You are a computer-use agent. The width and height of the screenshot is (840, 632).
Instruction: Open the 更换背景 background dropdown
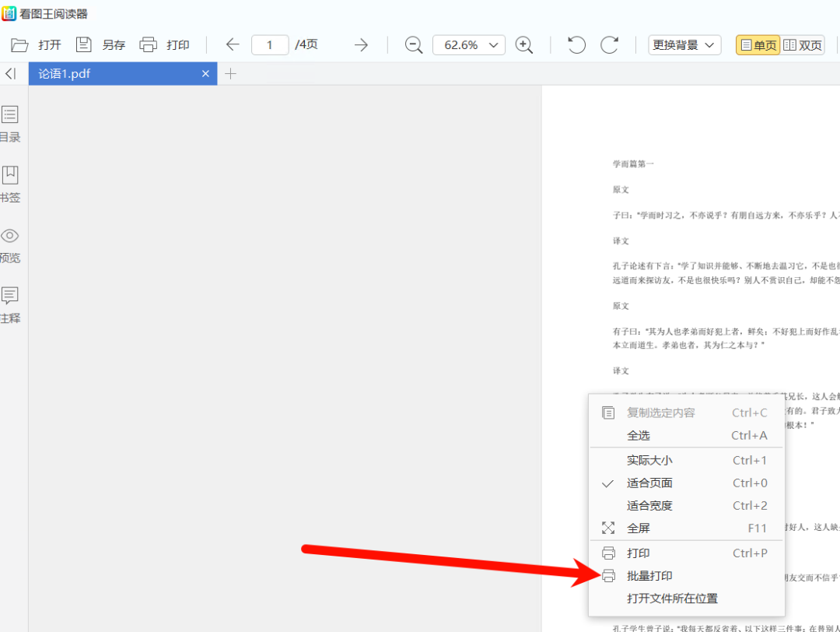[x=684, y=44]
